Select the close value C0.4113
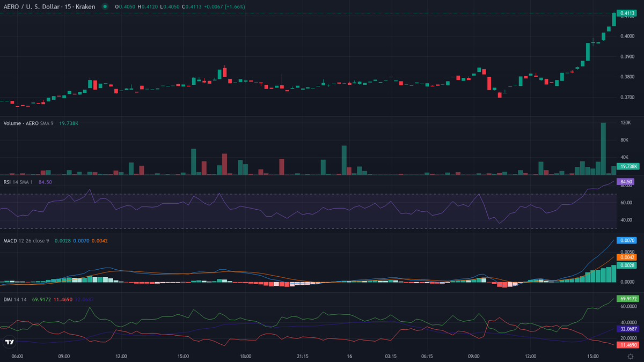The width and height of the screenshot is (644, 362). (x=192, y=6)
